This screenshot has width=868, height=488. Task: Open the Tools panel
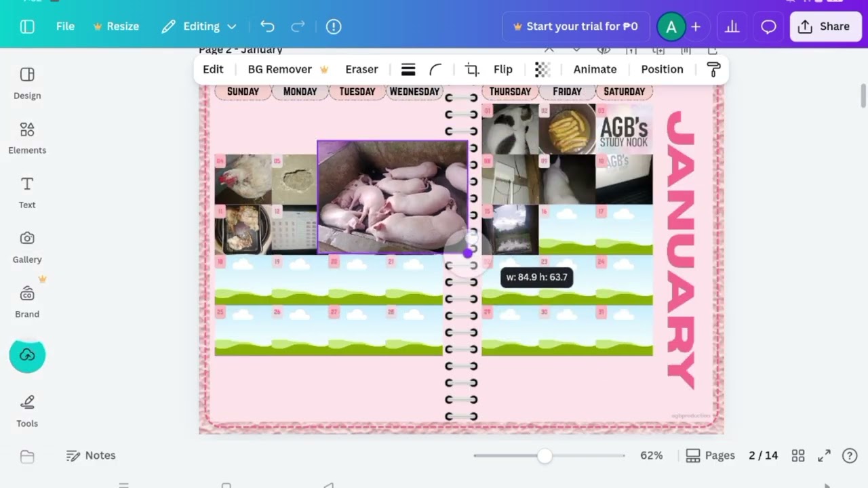click(27, 411)
